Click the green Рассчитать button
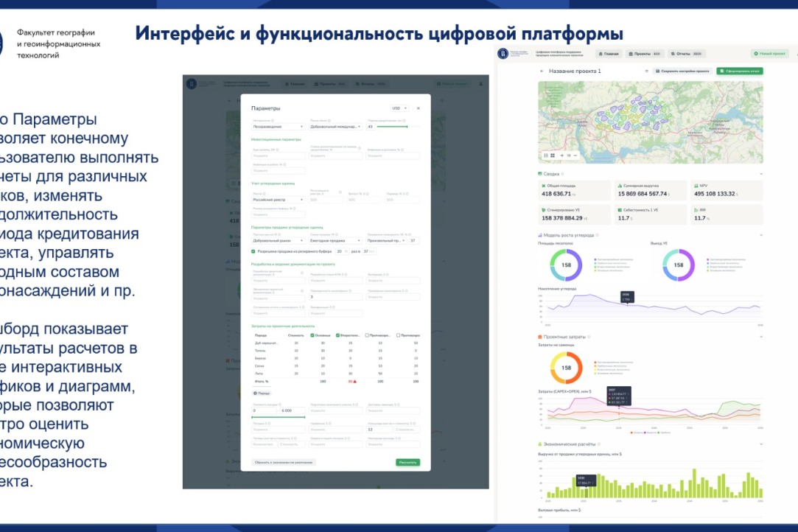Image resolution: width=798 pixels, height=532 pixels. (x=407, y=462)
